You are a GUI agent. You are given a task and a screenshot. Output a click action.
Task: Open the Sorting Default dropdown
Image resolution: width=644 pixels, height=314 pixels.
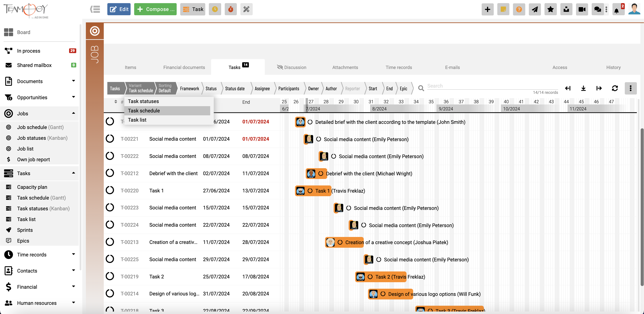(x=165, y=88)
